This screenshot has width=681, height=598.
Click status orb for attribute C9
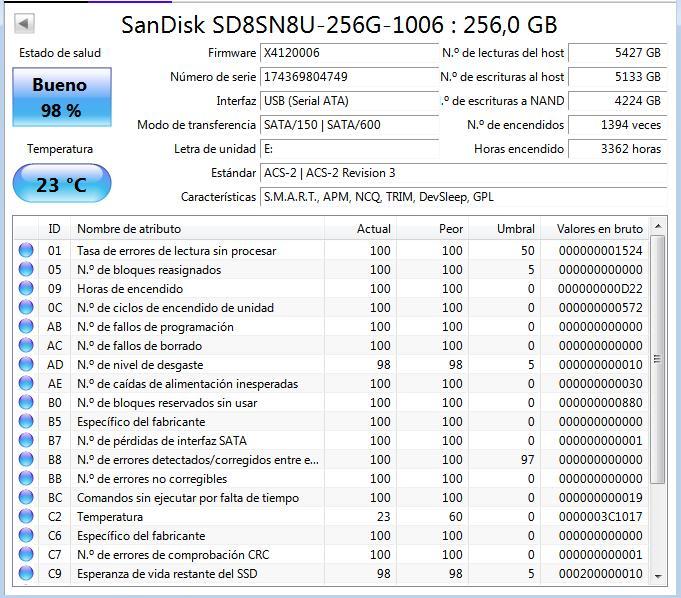click(26, 574)
